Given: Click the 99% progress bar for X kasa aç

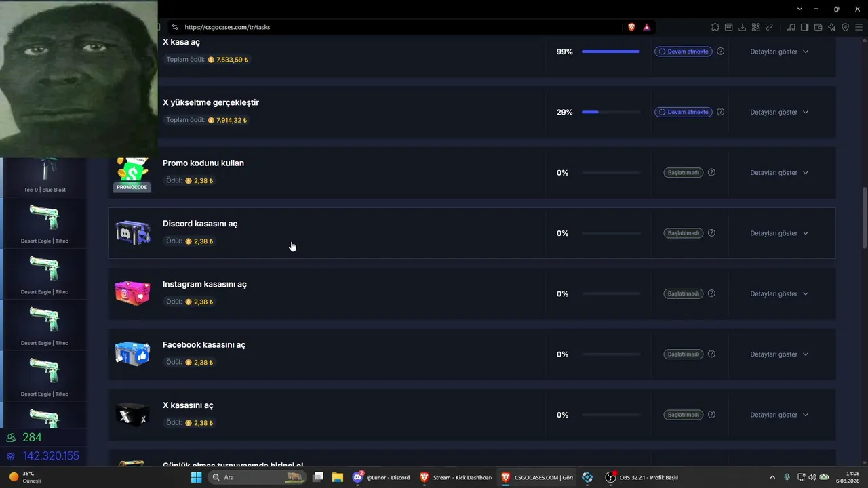Looking at the screenshot, I should tap(611, 52).
